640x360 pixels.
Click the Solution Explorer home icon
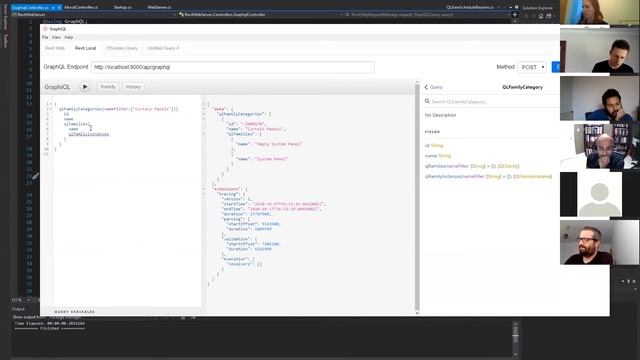point(541,16)
